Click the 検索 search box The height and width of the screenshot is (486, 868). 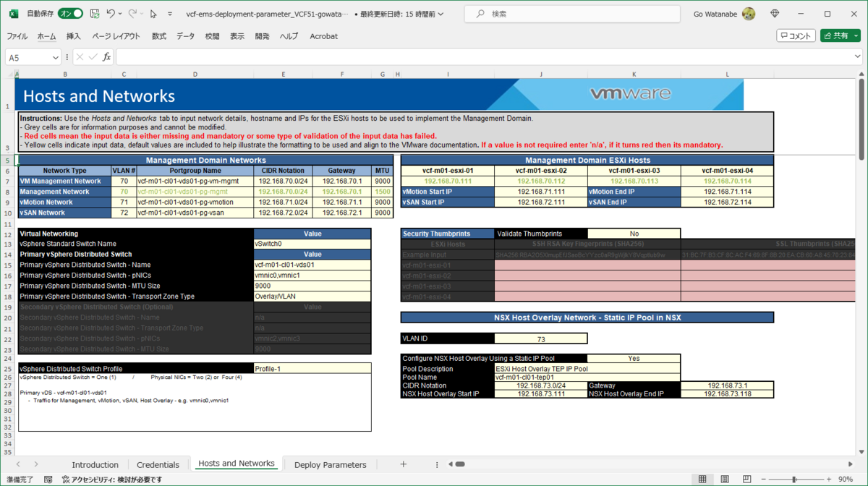tap(572, 14)
